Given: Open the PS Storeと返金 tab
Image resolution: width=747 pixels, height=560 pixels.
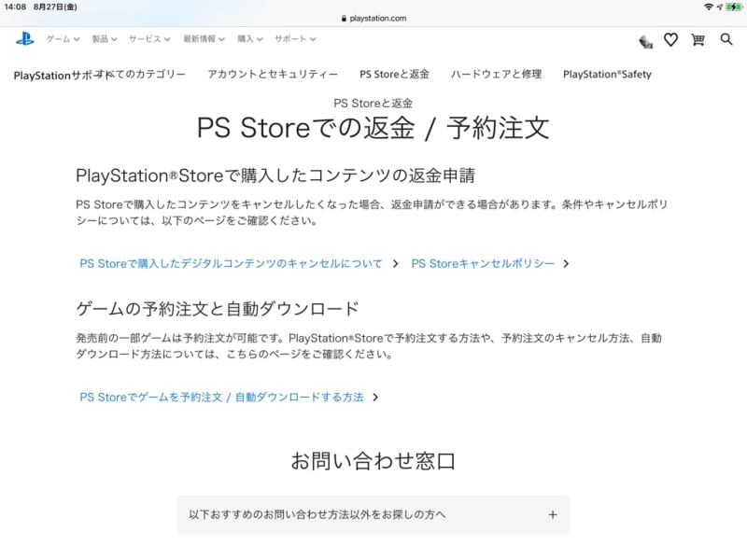Looking at the screenshot, I should click(394, 74).
